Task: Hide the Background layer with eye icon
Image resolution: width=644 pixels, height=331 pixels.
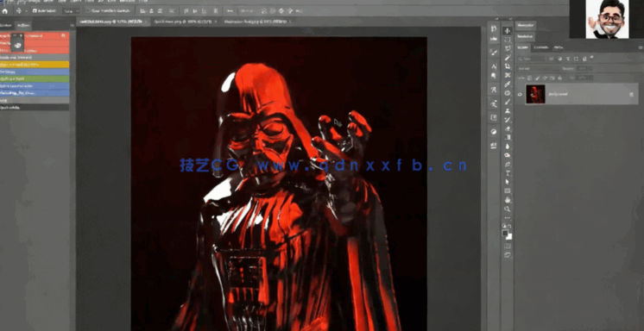Action: pyautogui.click(x=520, y=94)
